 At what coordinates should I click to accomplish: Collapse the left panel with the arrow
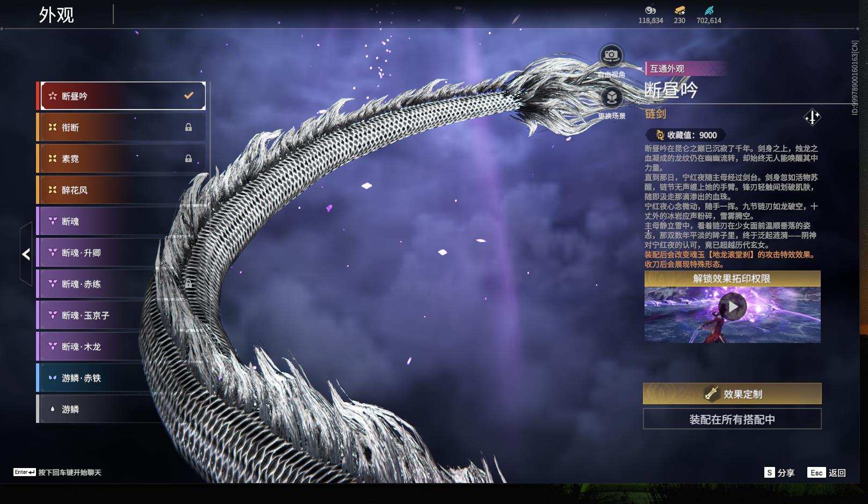coord(25,254)
